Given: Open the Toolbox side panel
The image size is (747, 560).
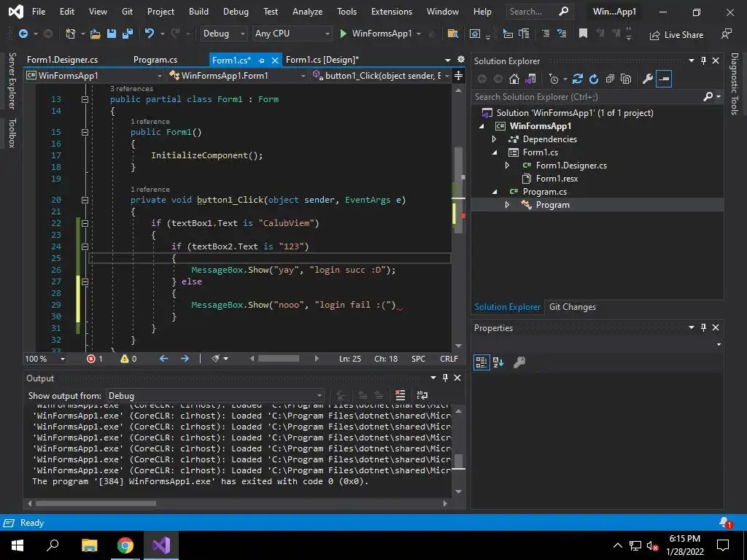Looking at the screenshot, I should point(12,133).
